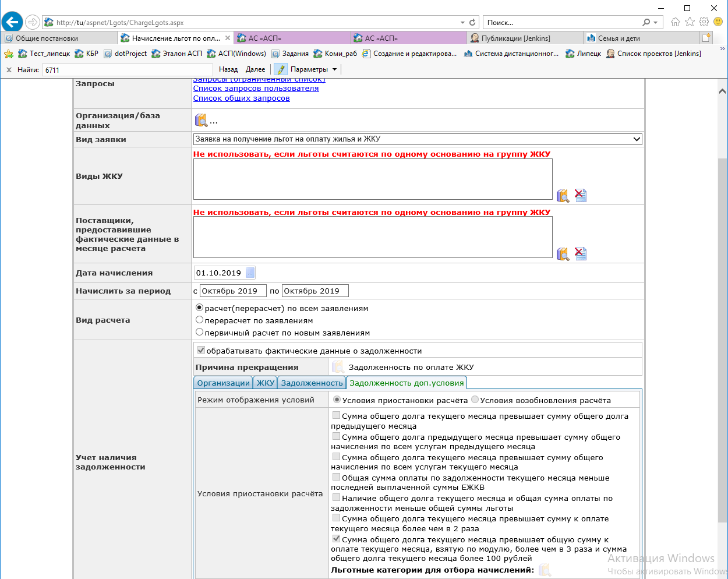The height and width of the screenshot is (579, 728).
Task: Clear the Поставщики list
Action: [581, 253]
